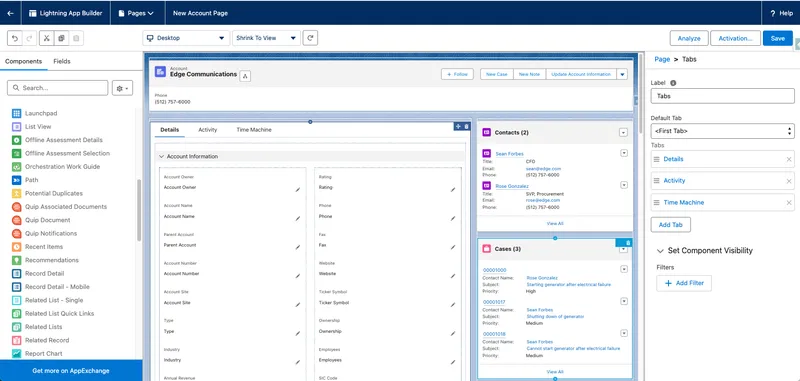Viewport: 800px width, 381px height.
Task: Click the Follow button
Action: (x=457, y=74)
